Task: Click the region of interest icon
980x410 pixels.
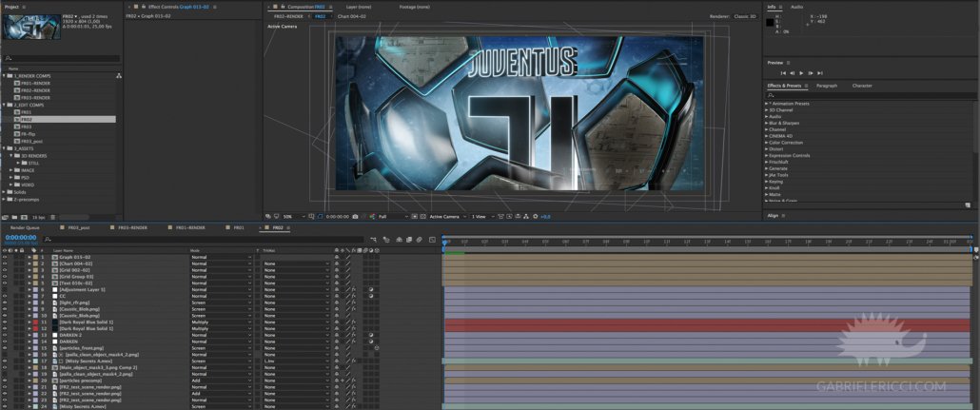Action: point(415,216)
